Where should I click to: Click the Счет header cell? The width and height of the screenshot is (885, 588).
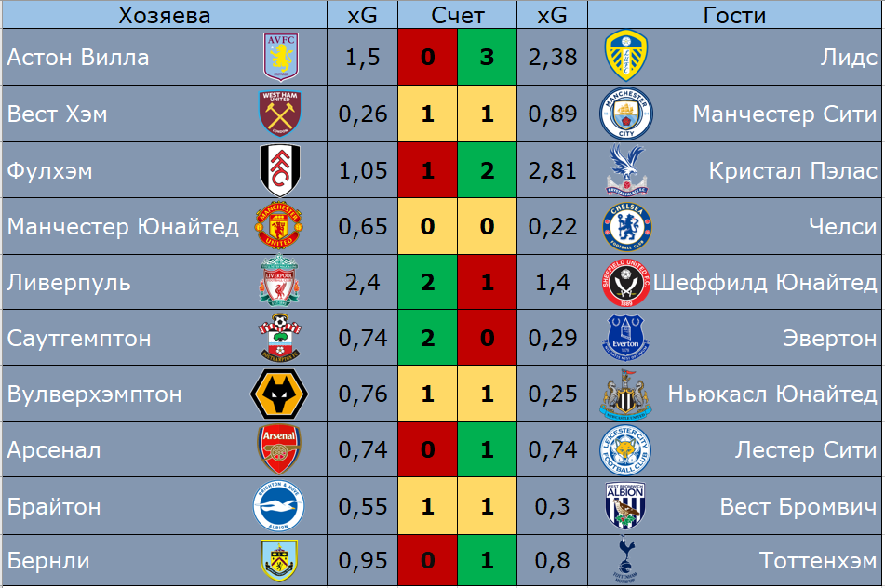(458, 15)
